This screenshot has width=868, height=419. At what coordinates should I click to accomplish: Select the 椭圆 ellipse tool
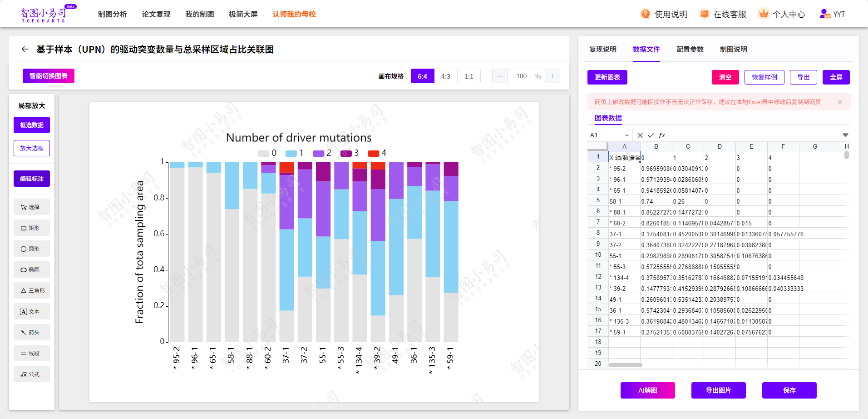tap(32, 269)
